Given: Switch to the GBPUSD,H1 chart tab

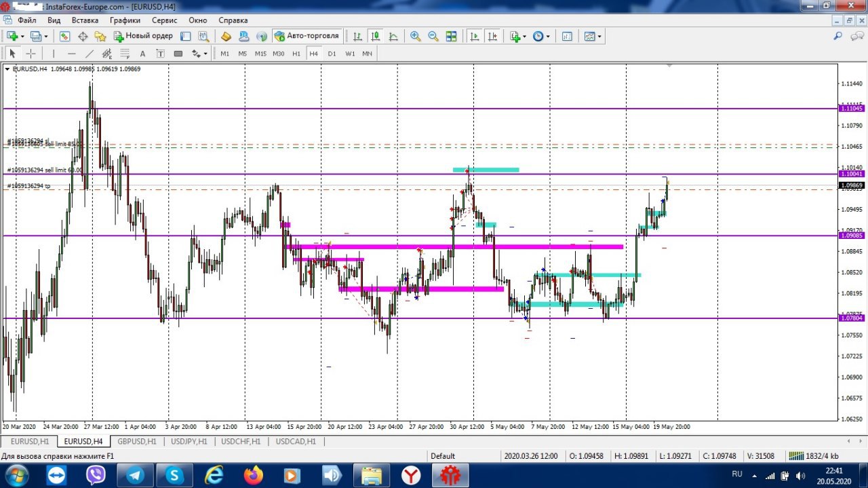Looking at the screenshot, I should (x=136, y=441).
